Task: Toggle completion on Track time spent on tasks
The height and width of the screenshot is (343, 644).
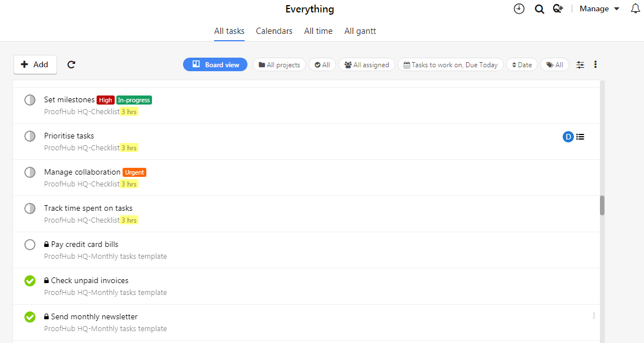Action: (x=29, y=208)
